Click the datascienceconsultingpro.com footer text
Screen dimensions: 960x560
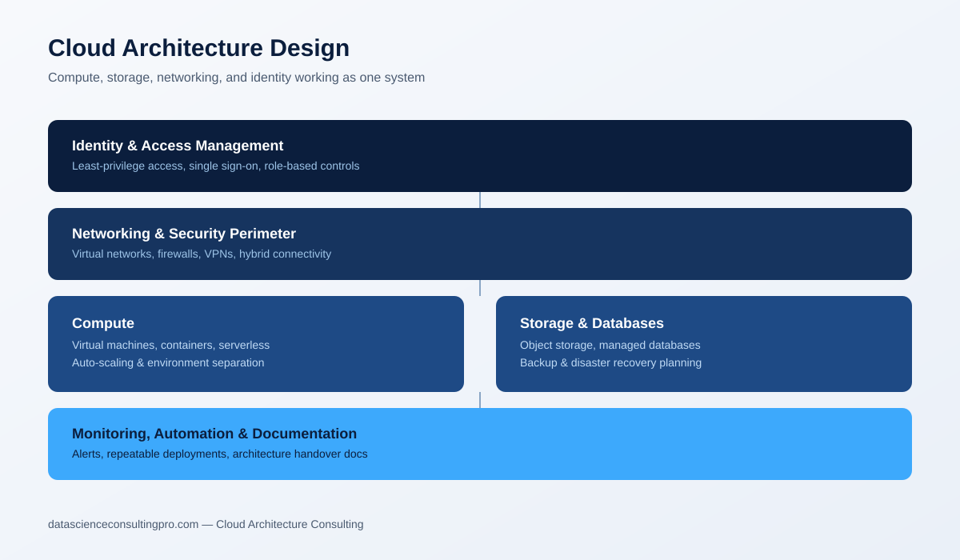point(206,524)
